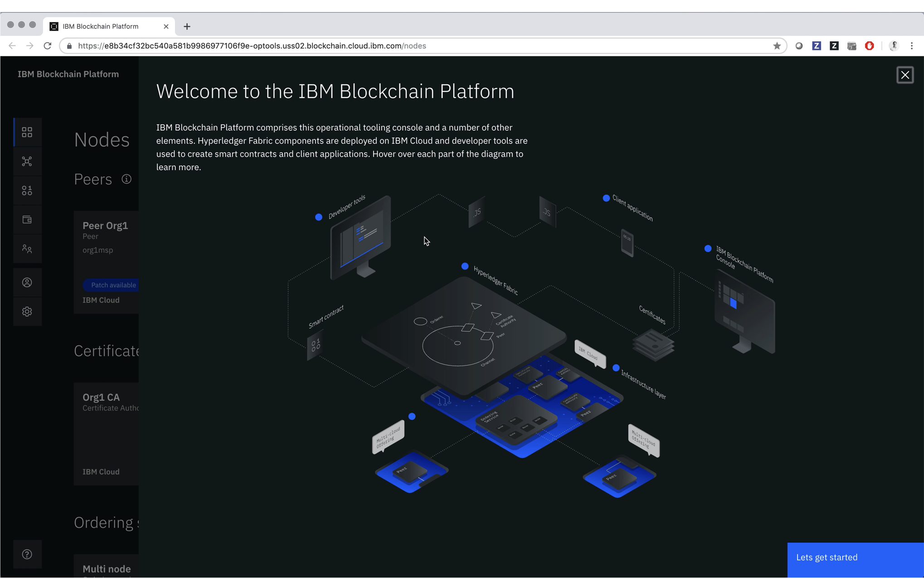Open the Users profile icon in sidebar

[27, 283]
